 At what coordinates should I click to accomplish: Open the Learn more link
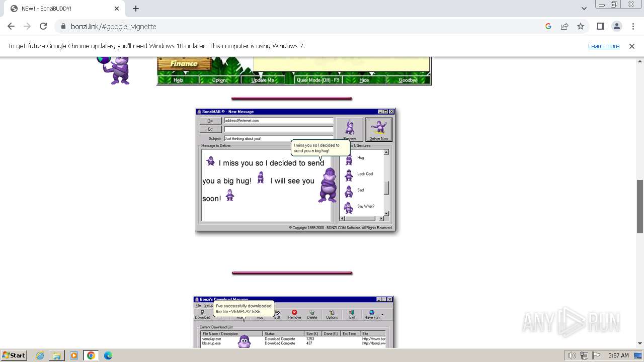pos(604,46)
